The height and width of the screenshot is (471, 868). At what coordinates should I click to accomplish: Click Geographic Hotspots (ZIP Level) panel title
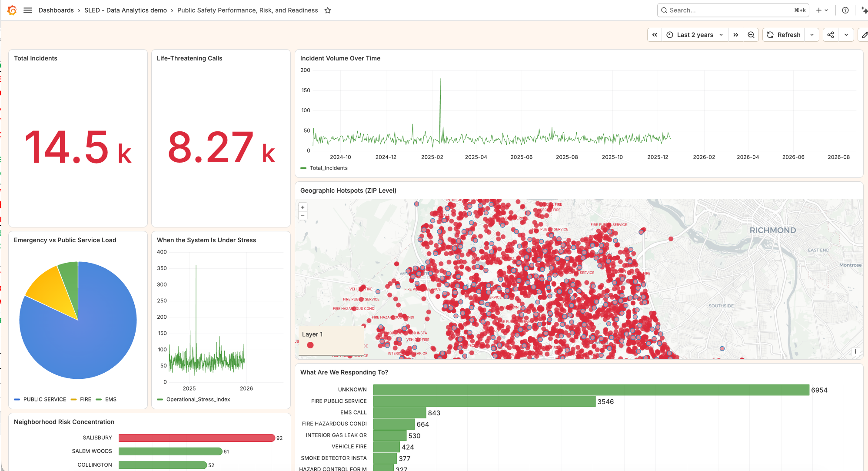click(348, 190)
